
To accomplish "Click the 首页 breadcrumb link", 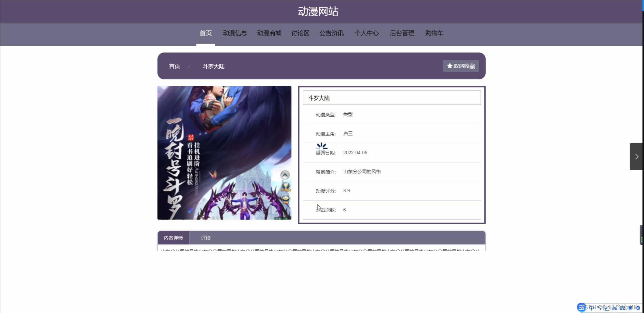I will [x=175, y=66].
